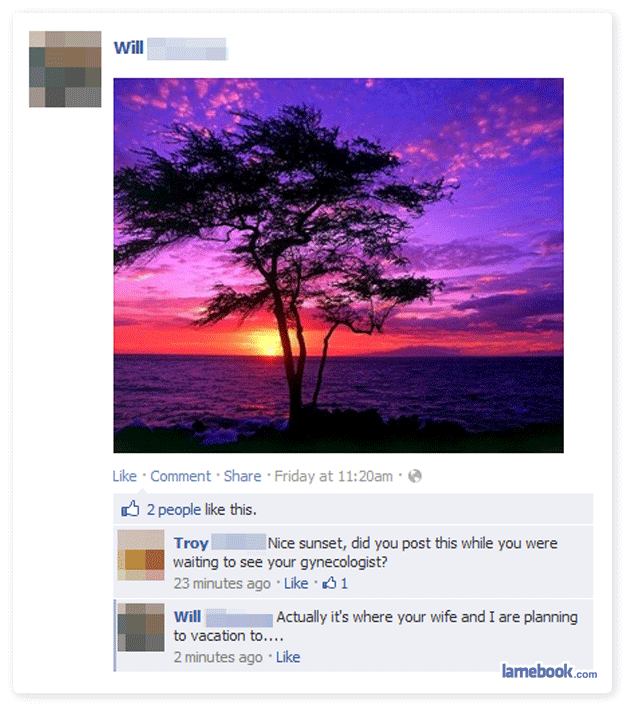Viewport: 630px width, 711px height.
Task: Click the globe public privacy icon
Action: (415, 476)
